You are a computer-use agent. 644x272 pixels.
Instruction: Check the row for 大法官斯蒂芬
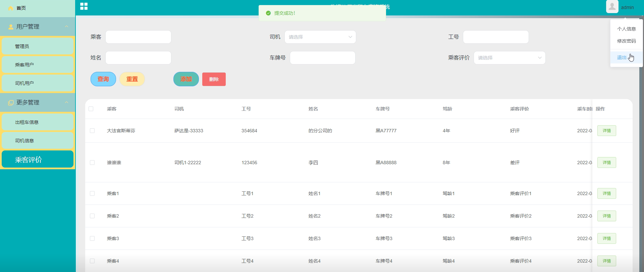pyautogui.click(x=92, y=131)
